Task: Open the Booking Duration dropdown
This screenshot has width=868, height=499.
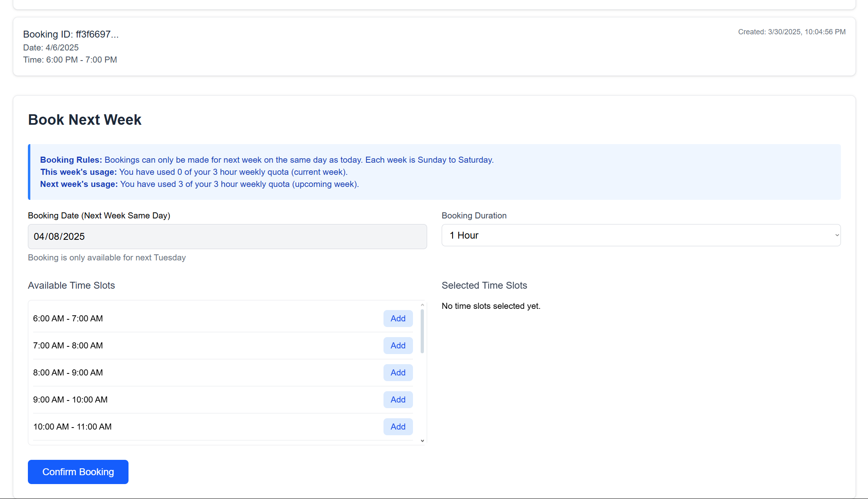Action: coord(640,235)
